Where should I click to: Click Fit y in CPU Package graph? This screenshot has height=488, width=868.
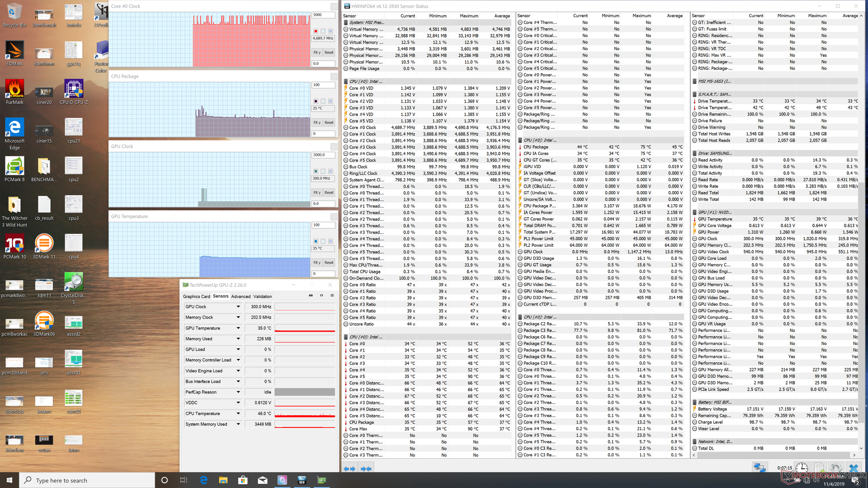317,122
